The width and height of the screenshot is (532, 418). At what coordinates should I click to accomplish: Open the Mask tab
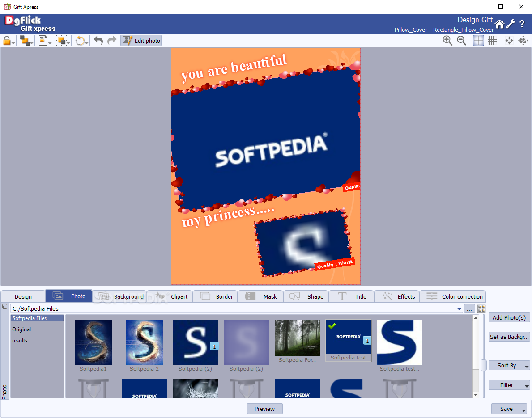pos(260,296)
